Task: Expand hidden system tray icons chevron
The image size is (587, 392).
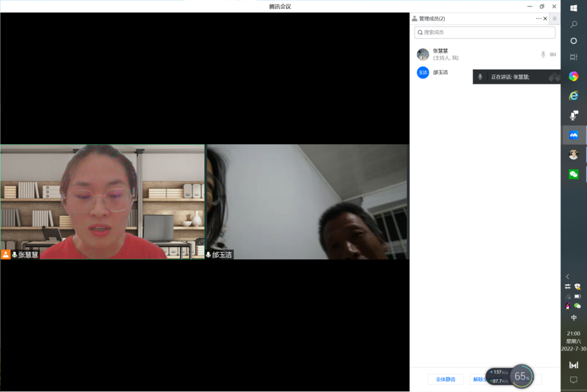Action: [x=567, y=276]
